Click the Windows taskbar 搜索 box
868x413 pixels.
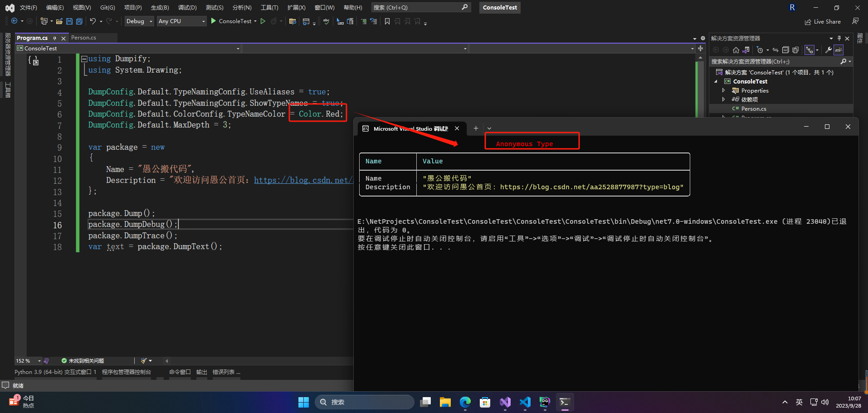coord(364,402)
